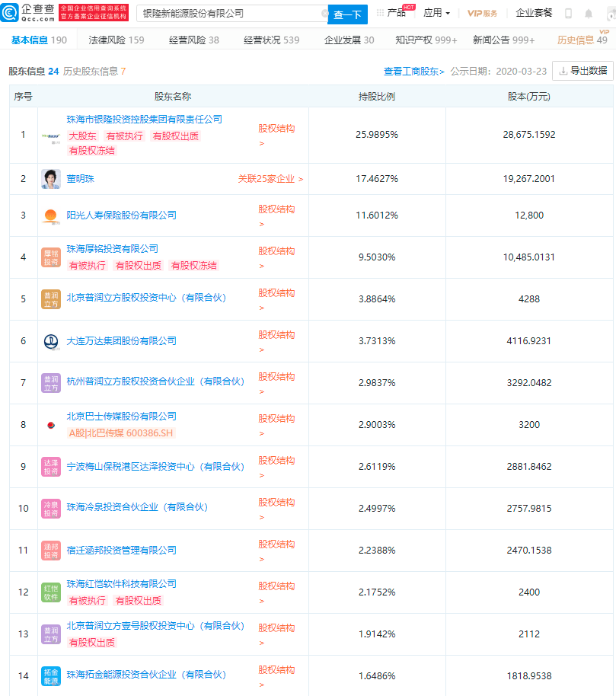Expand 股权结构 for 北京巴士传媒
Image resolution: width=616 pixels, height=696 pixels.
pos(276,425)
